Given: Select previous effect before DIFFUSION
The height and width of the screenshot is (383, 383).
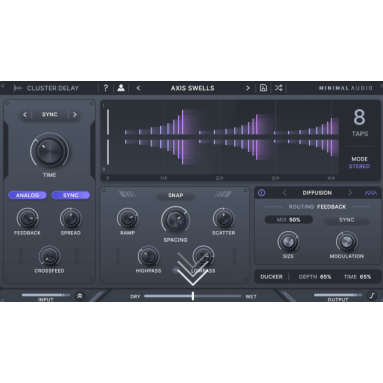Looking at the screenshot, I should 284,193.
